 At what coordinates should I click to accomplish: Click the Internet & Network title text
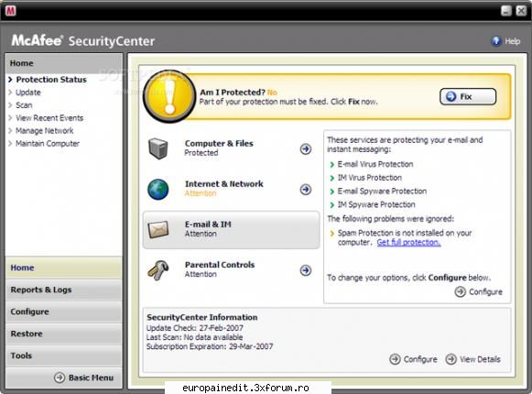(x=224, y=184)
